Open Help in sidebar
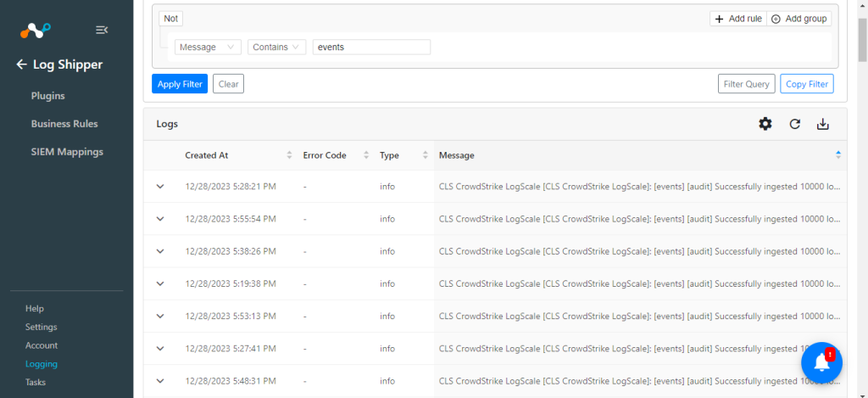This screenshot has height=398, width=868. (34, 309)
